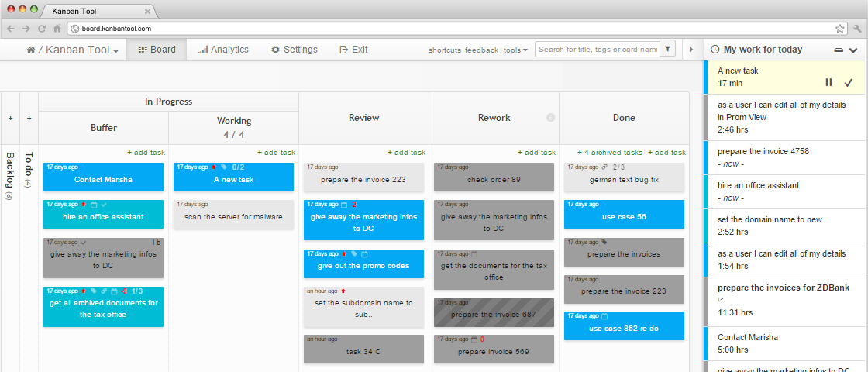Open the tools dropdown menu
The height and width of the screenshot is (372, 868).
coord(515,50)
